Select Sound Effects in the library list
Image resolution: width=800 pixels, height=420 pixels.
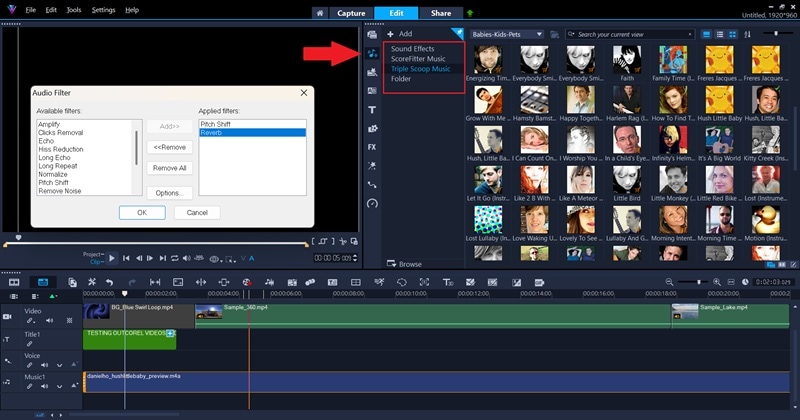(x=413, y=48)
